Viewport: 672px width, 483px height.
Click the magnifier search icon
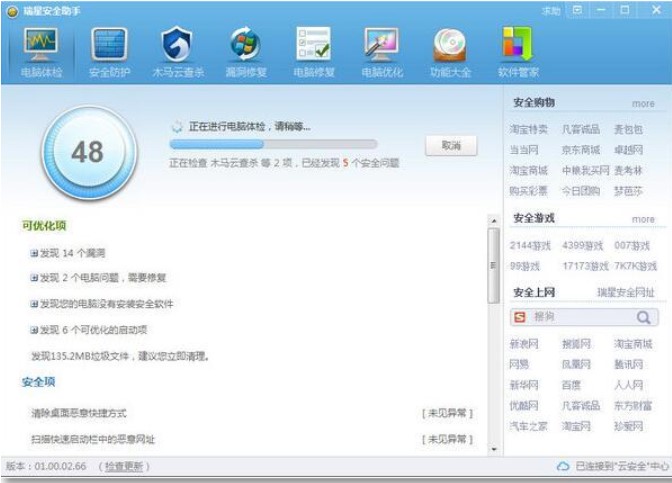(643, 317)
